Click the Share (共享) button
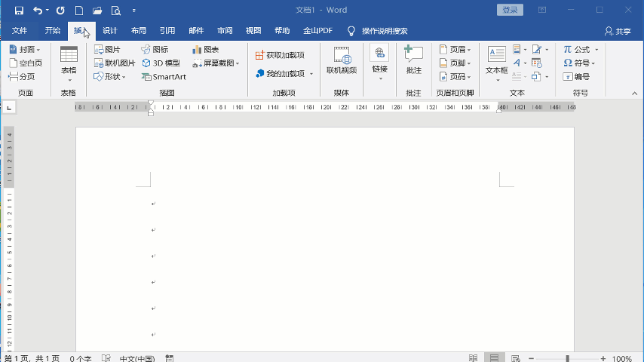This screenshot has height=362, width=644. [x=618, y=31]
